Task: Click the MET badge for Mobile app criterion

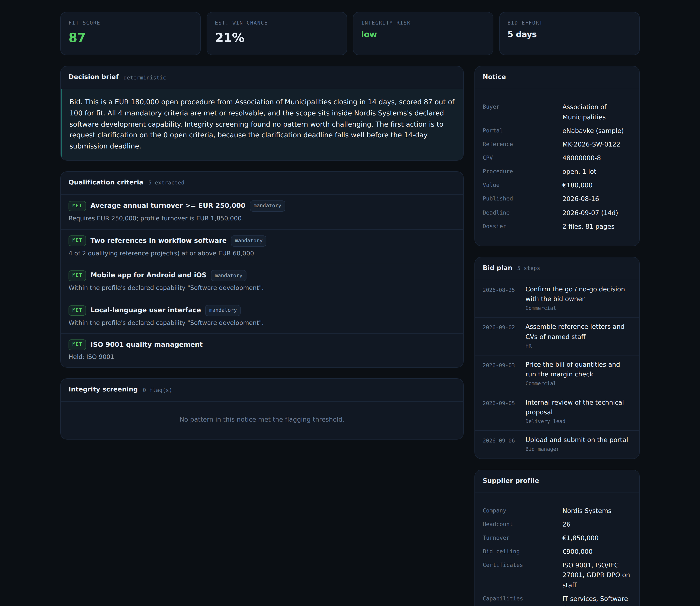Action: point(77,275)
